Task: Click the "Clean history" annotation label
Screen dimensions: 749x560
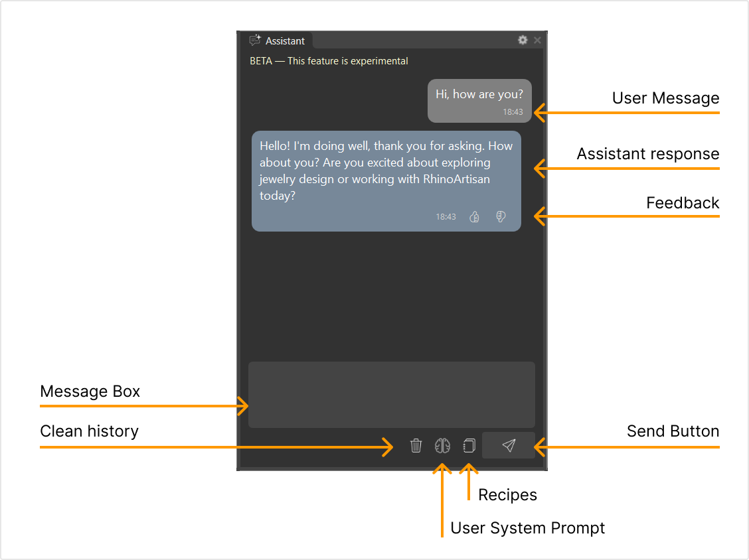Action: (89, 431)
